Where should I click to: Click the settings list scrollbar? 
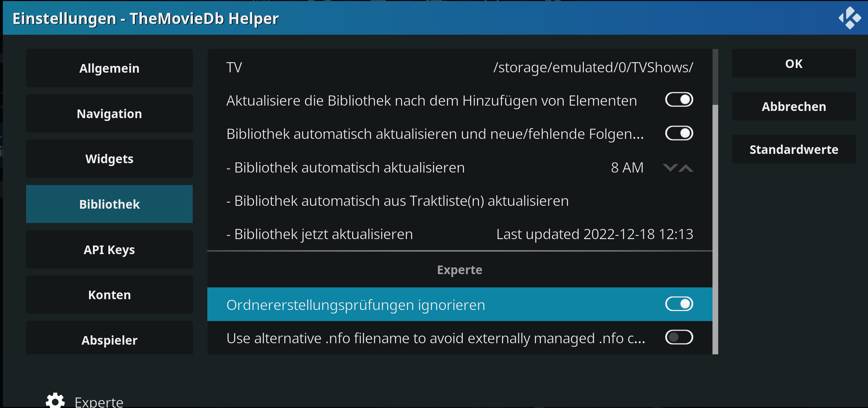click(x=715, y=201)
